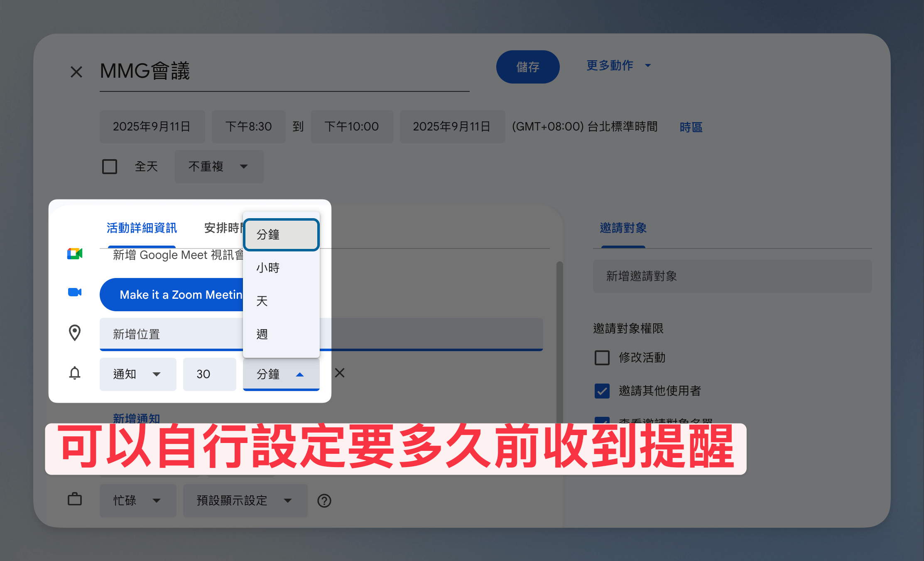The width and height of the screenshot is (924, 561).
Task: Click the location pin icon
Action: (x=75, y=333)
